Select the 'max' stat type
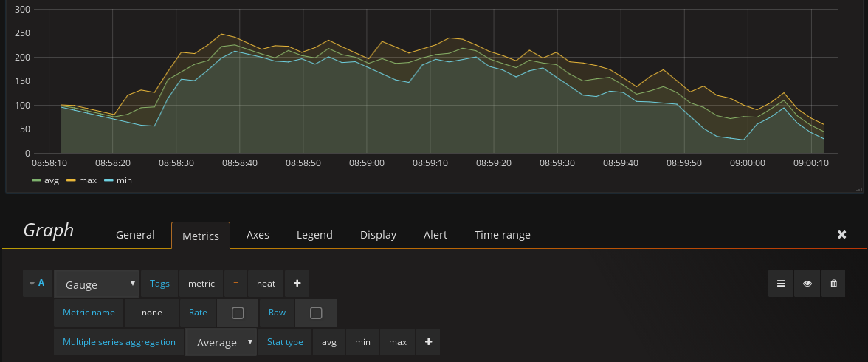 tap(397, 341)
